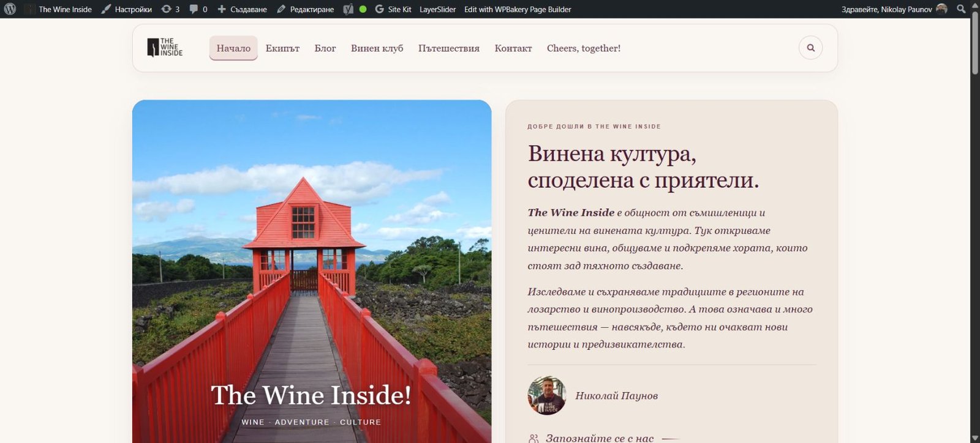Screen dimensions: 980x443
Task: Open Настройки customizer in admin bar
Action: tap(127, 9)
